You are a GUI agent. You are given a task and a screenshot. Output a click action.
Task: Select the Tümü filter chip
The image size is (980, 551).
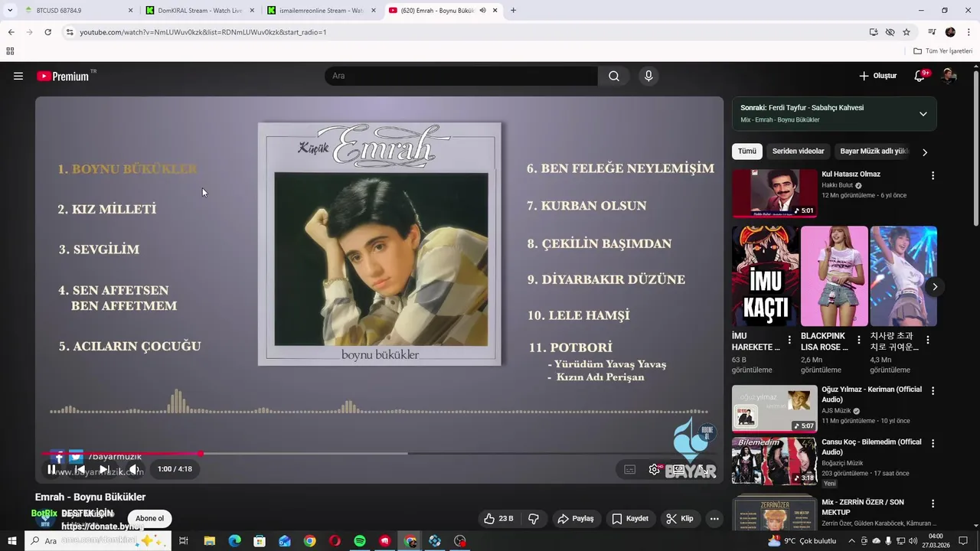pos(746,152)
